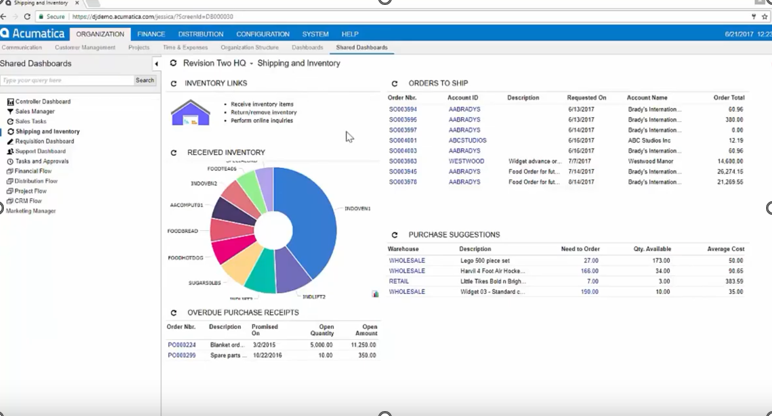
Task: Click the 'Perform online inquiries' link
Action: [x=261, y=120]
